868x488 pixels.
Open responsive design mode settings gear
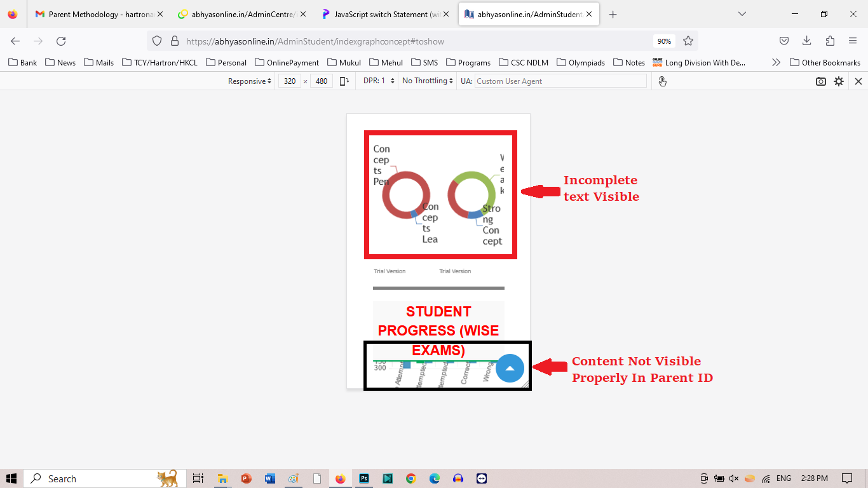coord(839,81)
